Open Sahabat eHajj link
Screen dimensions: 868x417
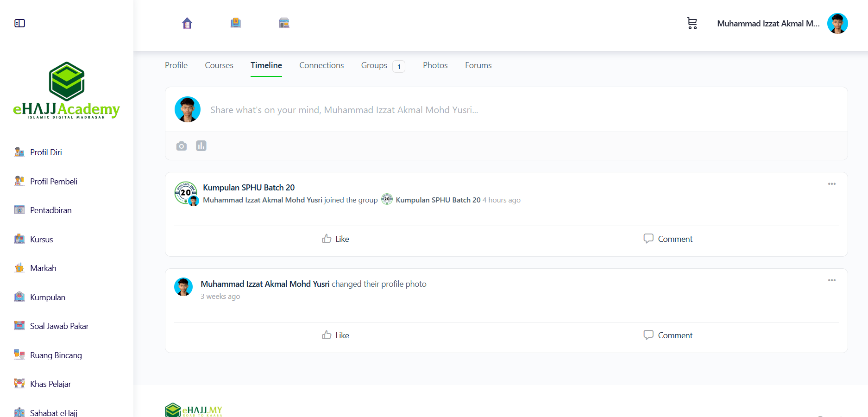pyautogui.click(x=54, y=412)
